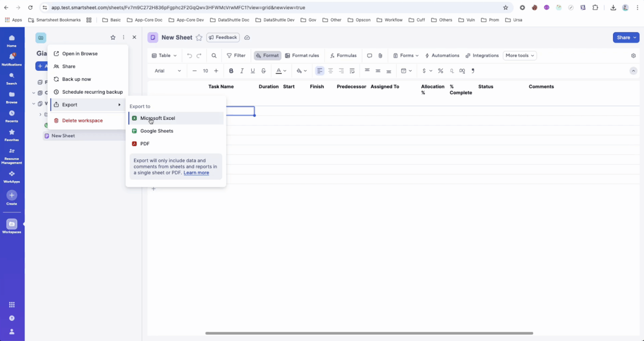Choose Microsoft Excel from the Export menu
The height and width of the screenshot is (341, 644).
158,118
